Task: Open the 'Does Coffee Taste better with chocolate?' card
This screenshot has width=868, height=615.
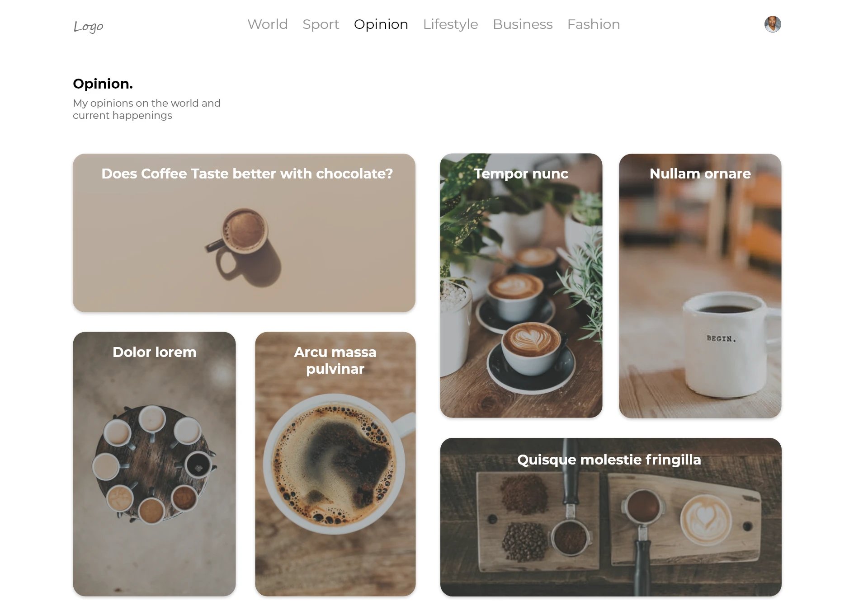Action: click(x=244, y=233)
